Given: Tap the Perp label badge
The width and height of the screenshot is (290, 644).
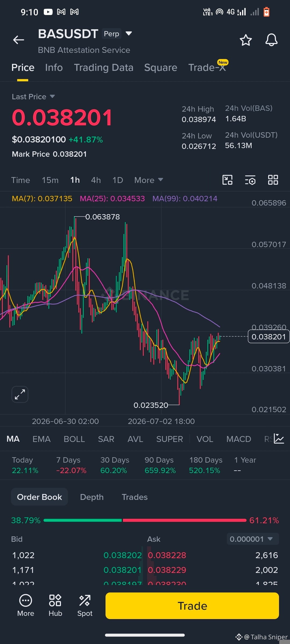Looking at the screenshot, I should click(111, 34).
